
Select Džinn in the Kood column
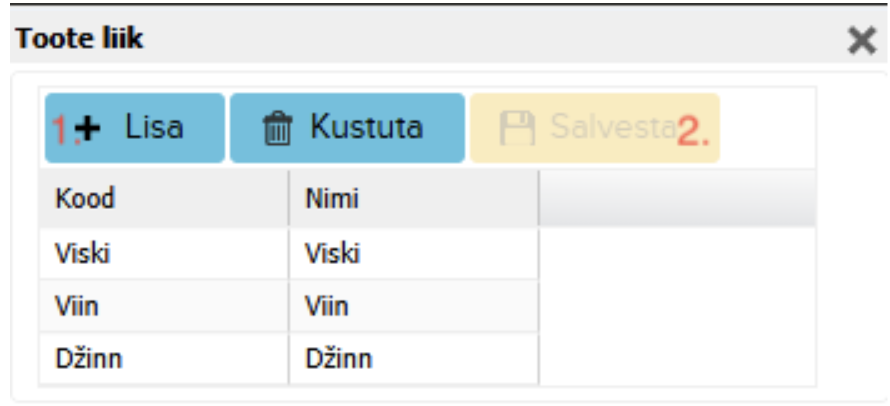[89, 358]
